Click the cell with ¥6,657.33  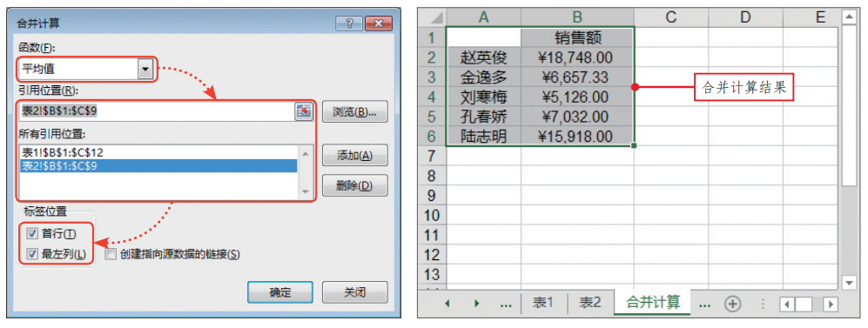(x=577, y=77)
